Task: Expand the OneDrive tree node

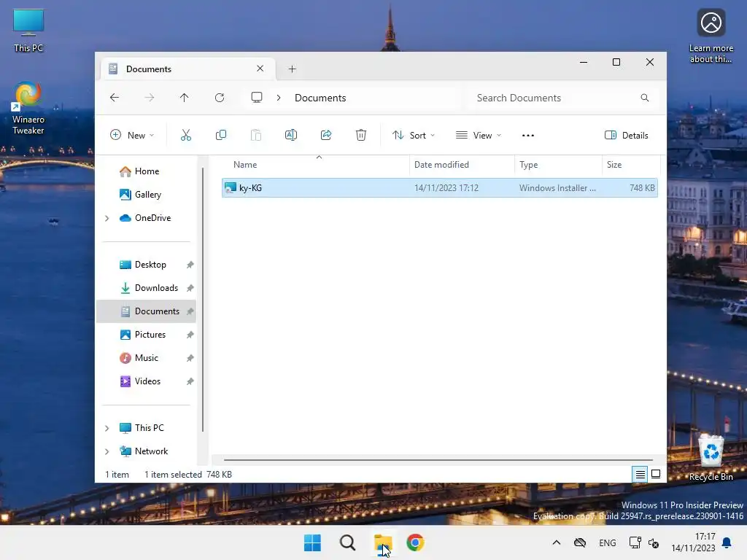Action: 107,218
